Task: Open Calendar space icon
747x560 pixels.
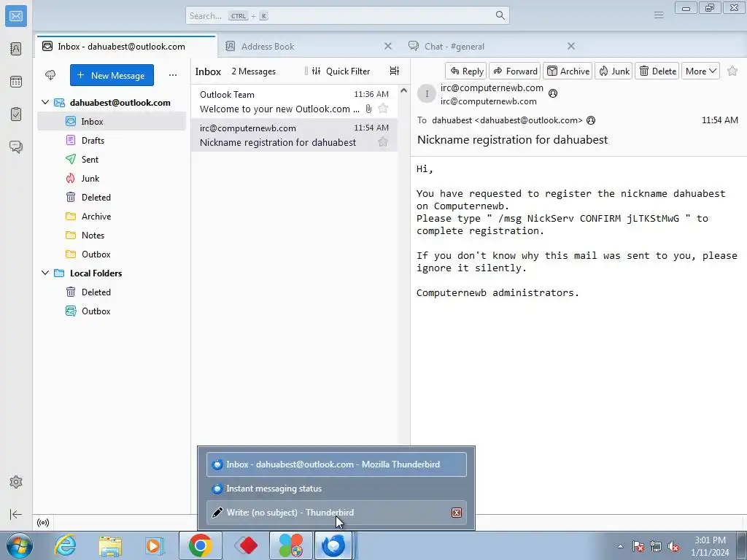Action: tap(16, 82)
